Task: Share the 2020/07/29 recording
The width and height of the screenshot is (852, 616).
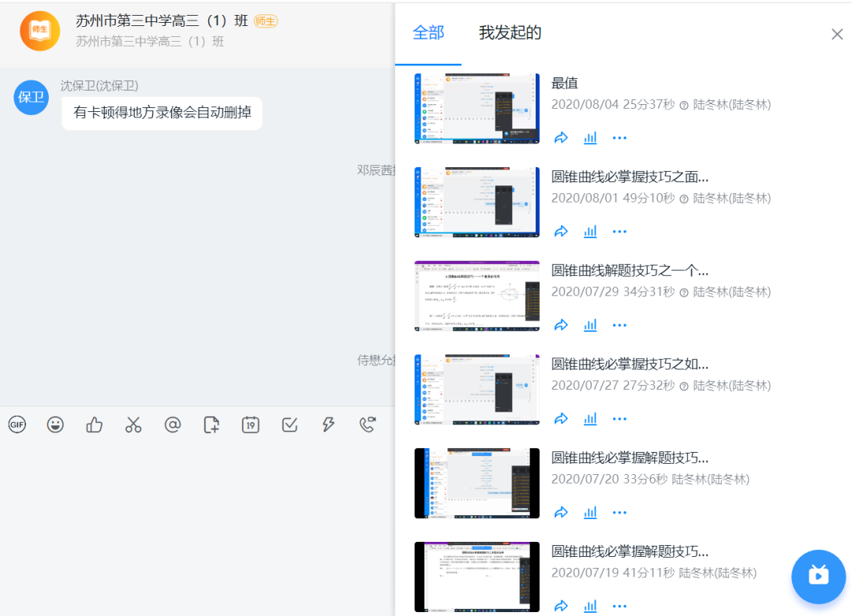Action: tap(561, 326)
